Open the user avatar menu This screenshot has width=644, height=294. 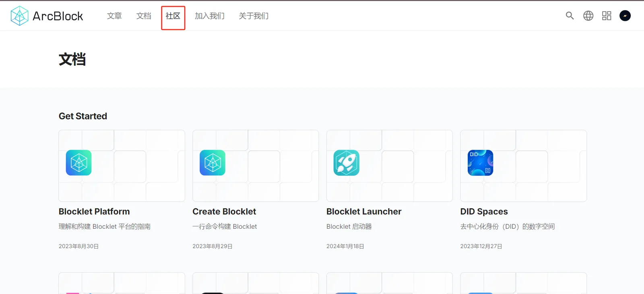pos(625,16)
